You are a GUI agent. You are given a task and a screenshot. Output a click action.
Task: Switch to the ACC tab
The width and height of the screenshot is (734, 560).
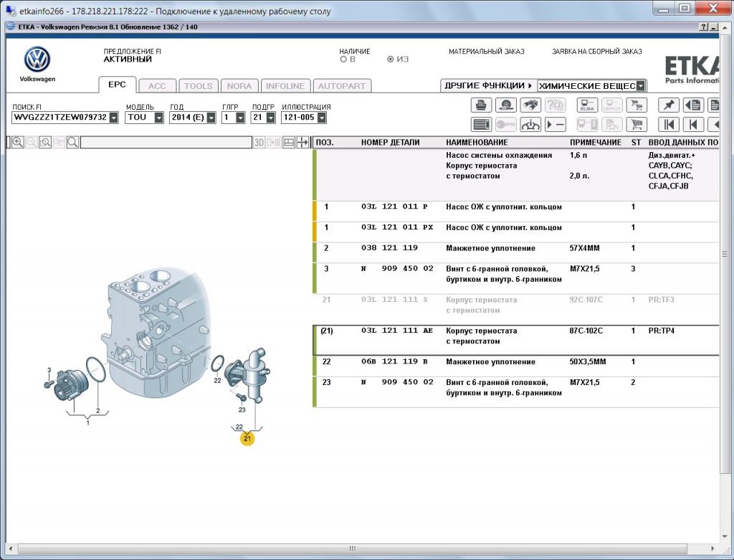coord(157,86)
